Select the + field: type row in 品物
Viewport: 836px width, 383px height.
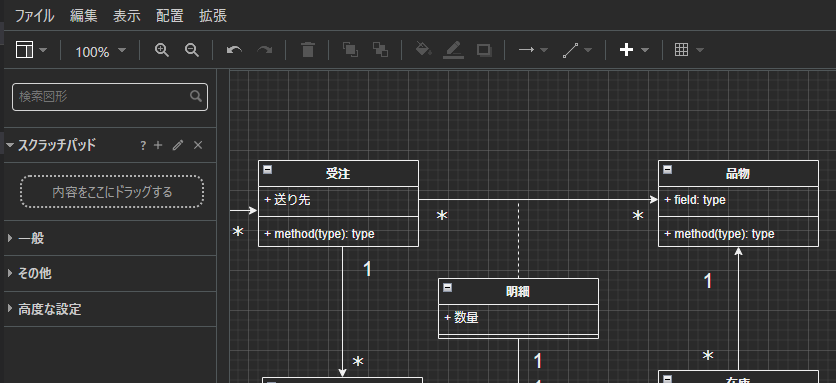pos(738,200)
